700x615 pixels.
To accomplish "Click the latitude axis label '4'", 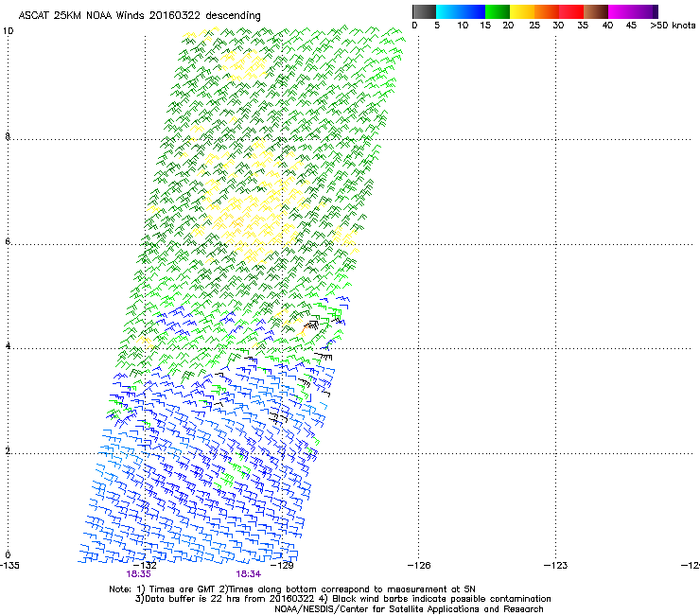I will click(8, 346).
